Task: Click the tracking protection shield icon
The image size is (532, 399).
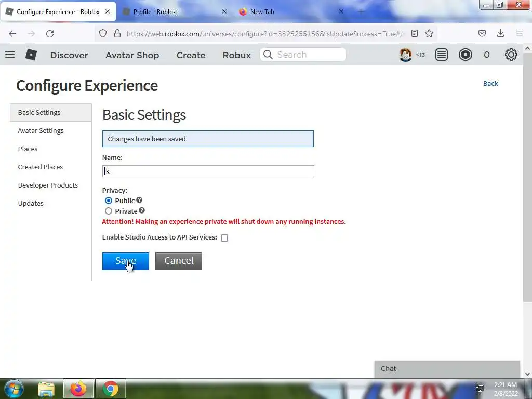Action: point(103,33)
